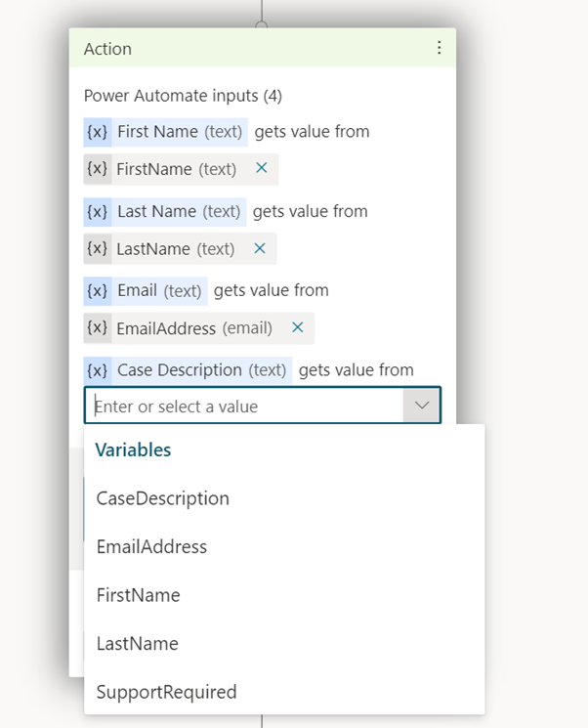Collapse the value dropdown using chevron arrow
Viewport: 588px width, 728px height.
click(421, 406)
